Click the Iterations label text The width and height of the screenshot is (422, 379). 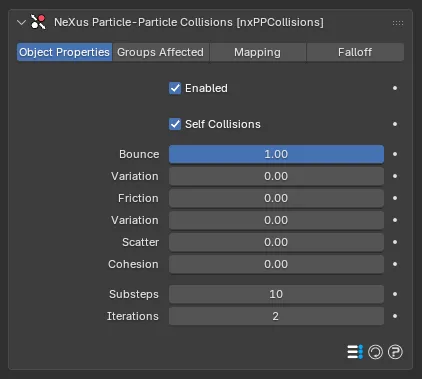click(x=133, y=316)
